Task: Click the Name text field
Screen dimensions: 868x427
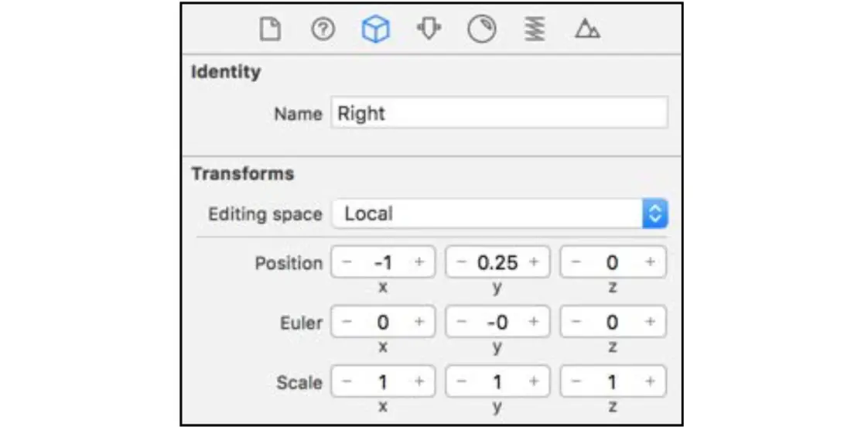Action: (x=499, y=113)
